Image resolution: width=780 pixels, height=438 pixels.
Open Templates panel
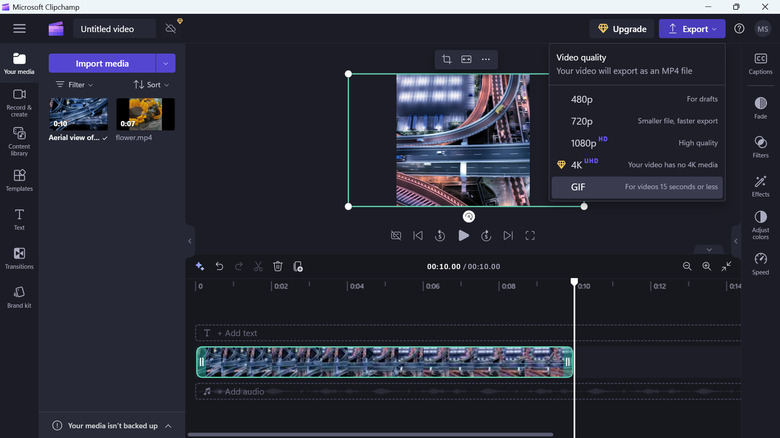pyautogui.click(x=19, y=180)
